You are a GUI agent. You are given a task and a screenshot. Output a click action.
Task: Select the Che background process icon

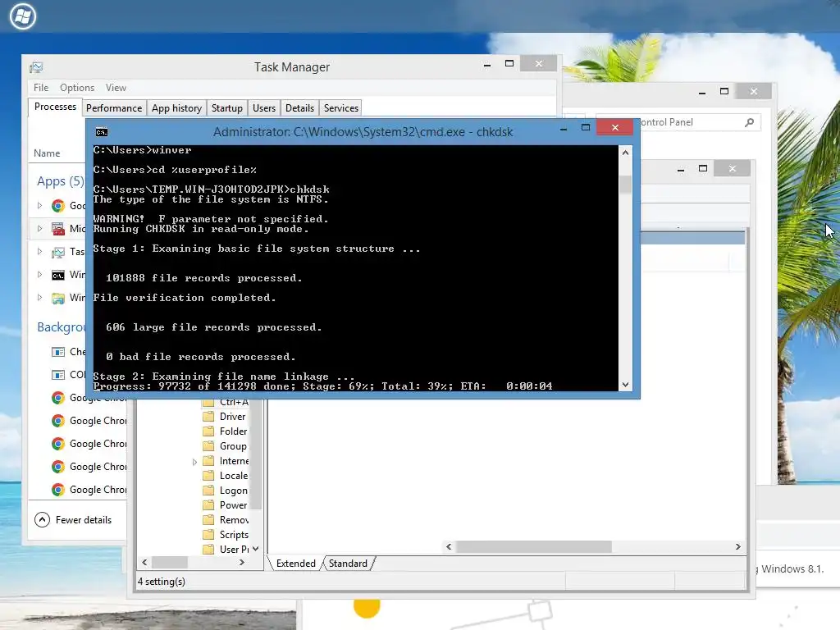(58, 352)
